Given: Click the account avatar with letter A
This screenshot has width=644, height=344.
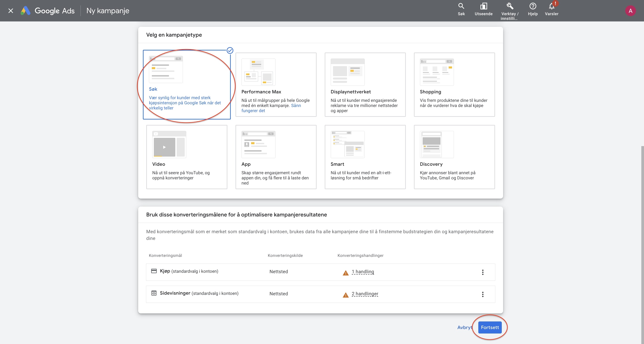Looking at the screenshot, I should coord(630,11).
